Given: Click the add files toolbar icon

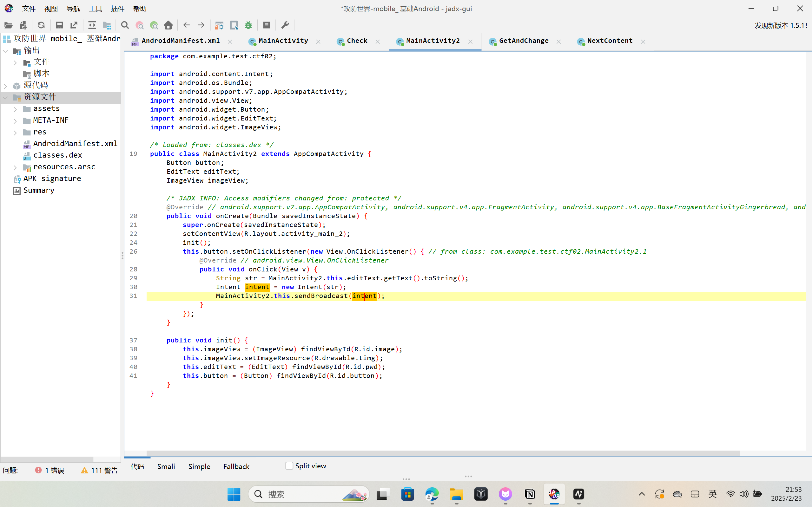Looking at the screenshot, I should (23, 25).
